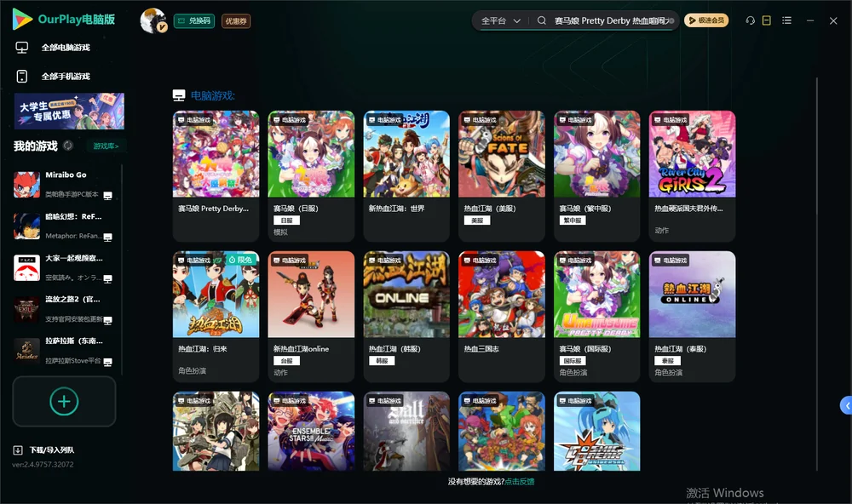Viewport: 852px width, 504px height.
Task: Open the list menu icon in title bar
Action: pyautogui.click(x=786, y=20)
